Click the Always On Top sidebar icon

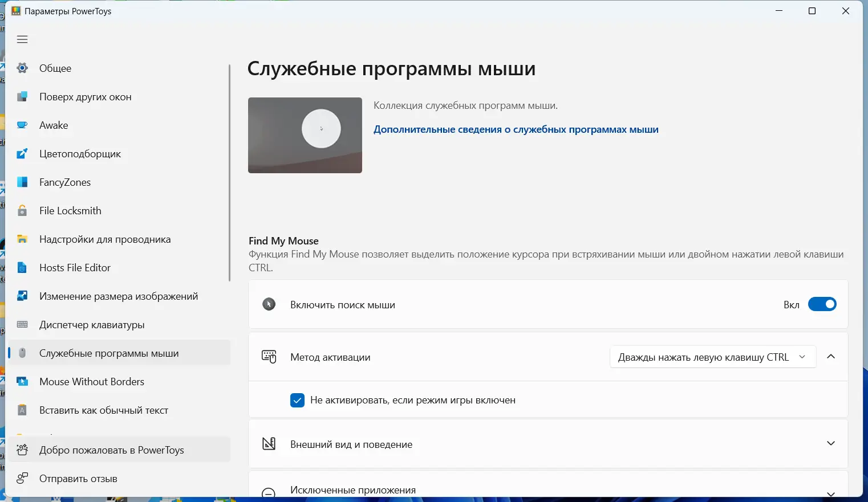click(22, 97)
